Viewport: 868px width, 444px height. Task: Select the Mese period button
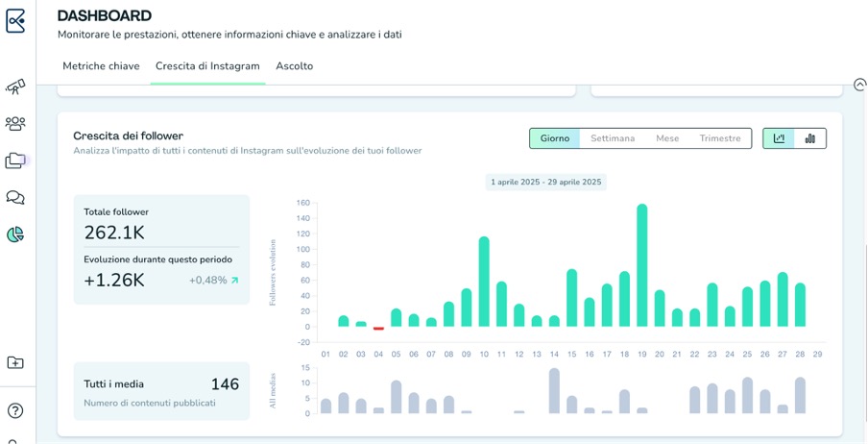[x=667, y=138]
